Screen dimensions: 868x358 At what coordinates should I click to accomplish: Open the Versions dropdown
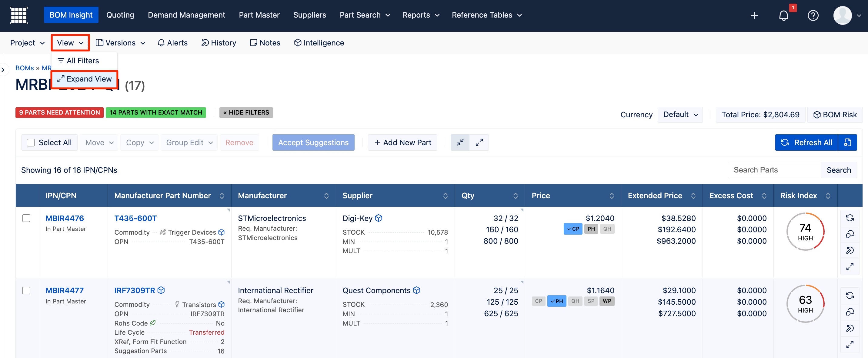(x=120, y=43)
